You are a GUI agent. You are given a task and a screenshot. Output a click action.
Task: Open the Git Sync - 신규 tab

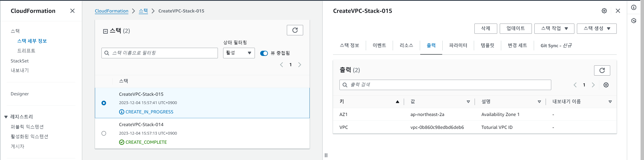(556, 46)
